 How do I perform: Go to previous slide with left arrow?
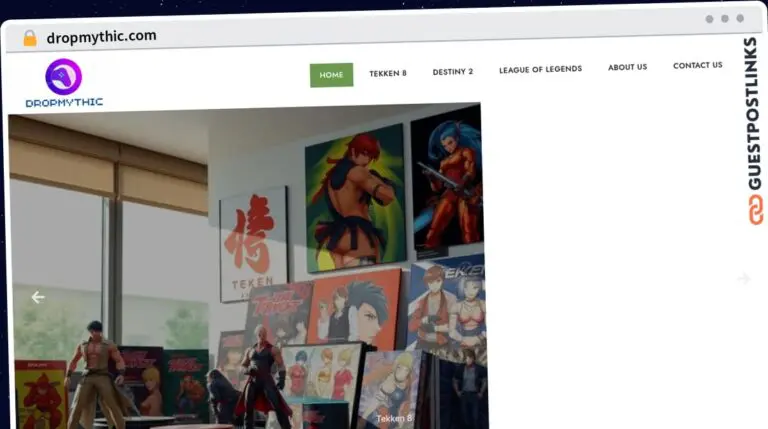[38, 297]
